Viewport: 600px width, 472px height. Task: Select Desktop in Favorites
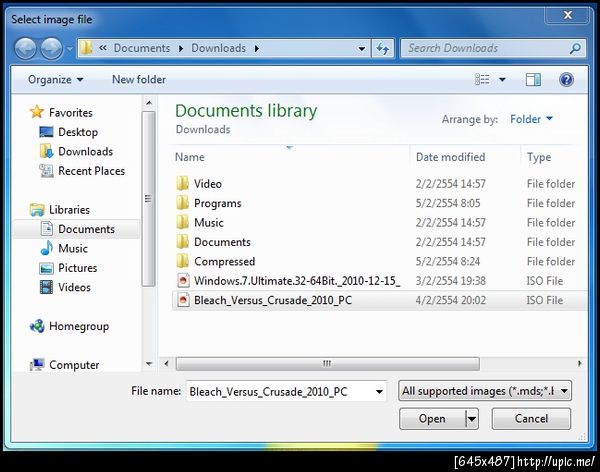point(78,132)
